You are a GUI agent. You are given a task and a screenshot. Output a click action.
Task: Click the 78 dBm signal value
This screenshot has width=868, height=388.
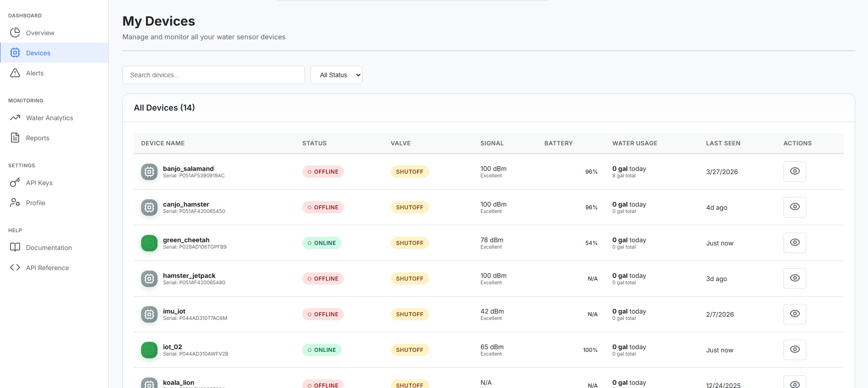click(492, 240)
